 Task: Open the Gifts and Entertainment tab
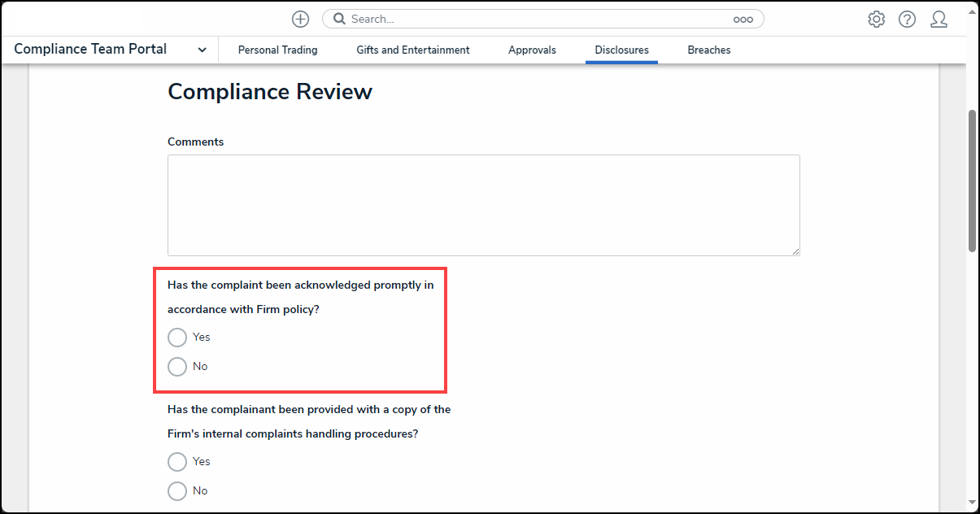[x=412, y=50]
